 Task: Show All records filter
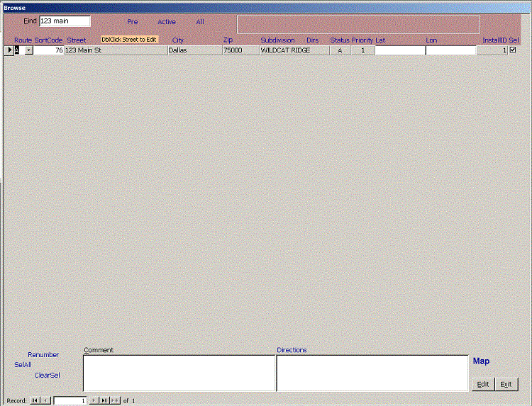click(200, 22)
